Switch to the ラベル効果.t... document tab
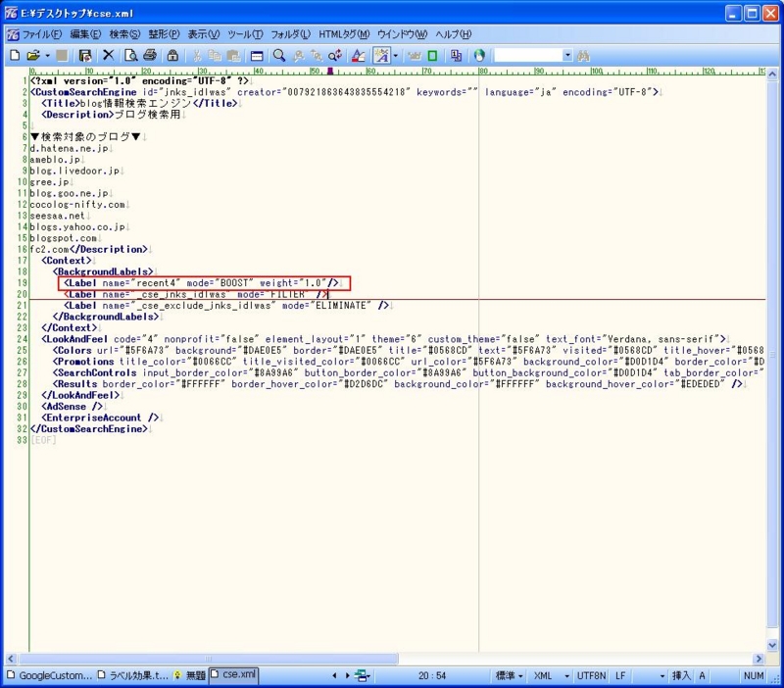Viewport: 784px width, 688px height. [132, 675]
